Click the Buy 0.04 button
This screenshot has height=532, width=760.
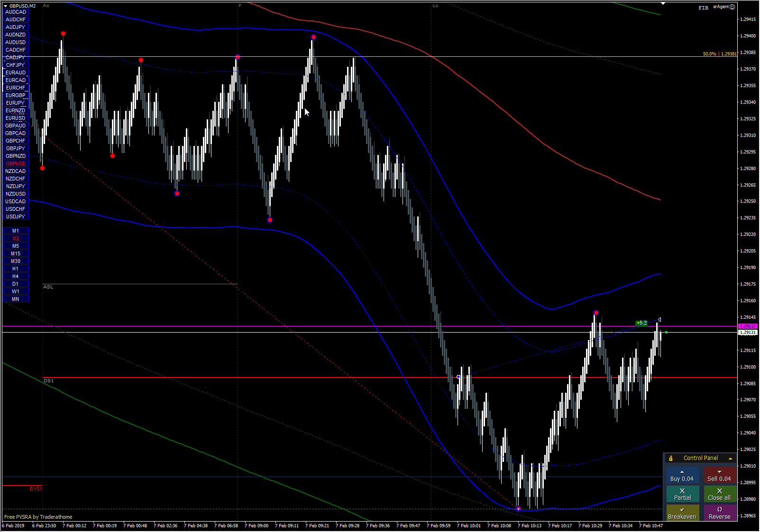coord(682,476)
